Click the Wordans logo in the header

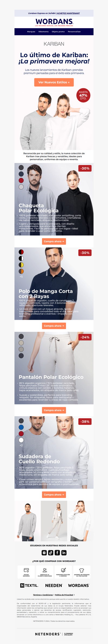click(x=54, y=22)
